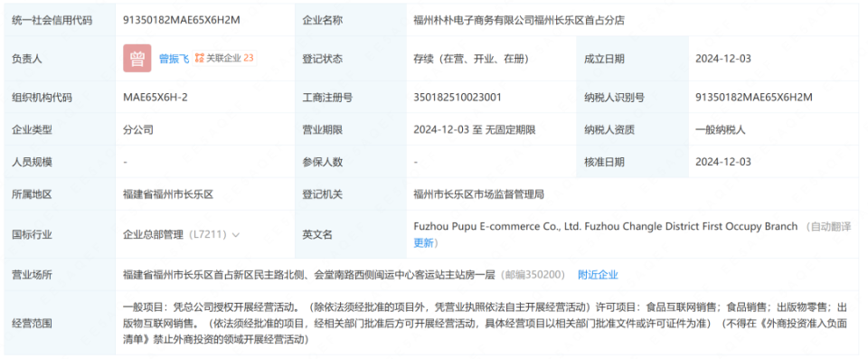The image size is (868, 359).
Task: Click 核准日期 value 2024-12-03
Action: pos(723,163)
